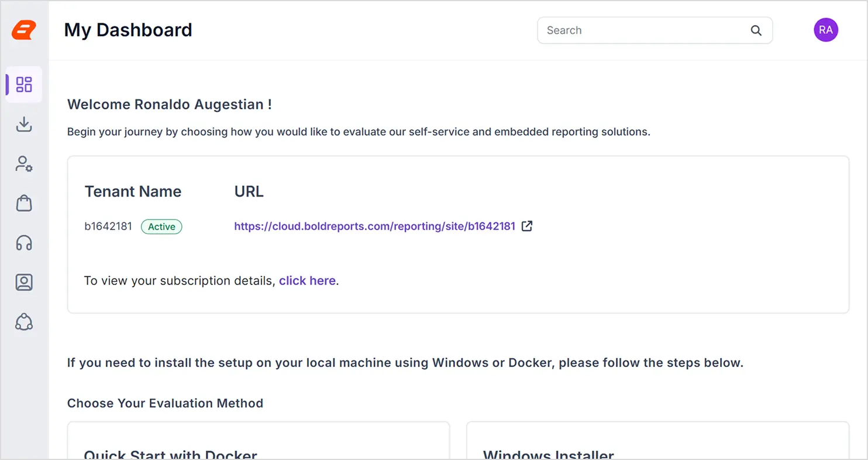Open the dashboard grid icon in sidebar
Image resolution: width=868 pixels, height=460 pixels.
[24, 84]
